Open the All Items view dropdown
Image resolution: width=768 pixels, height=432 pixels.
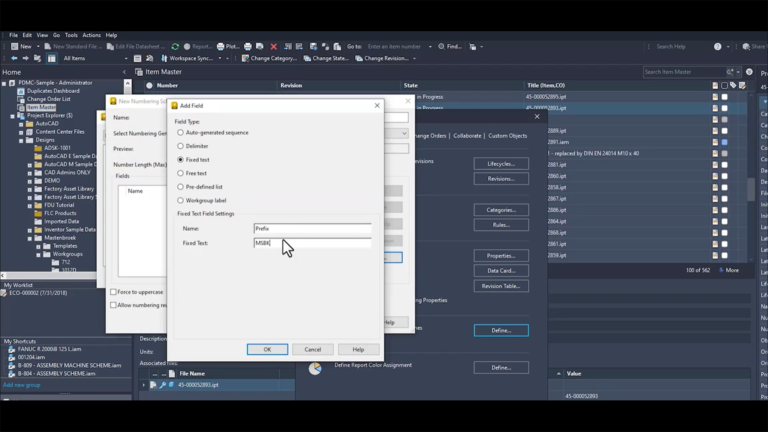[126, 58]
